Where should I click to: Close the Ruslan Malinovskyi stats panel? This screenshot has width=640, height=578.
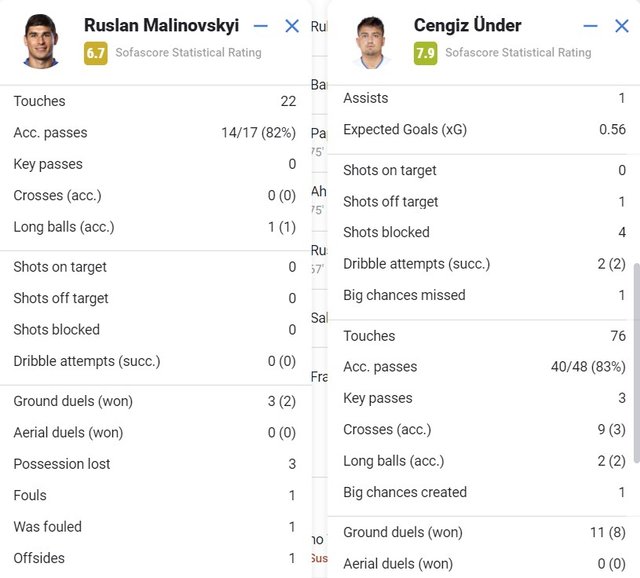point(292,26)
